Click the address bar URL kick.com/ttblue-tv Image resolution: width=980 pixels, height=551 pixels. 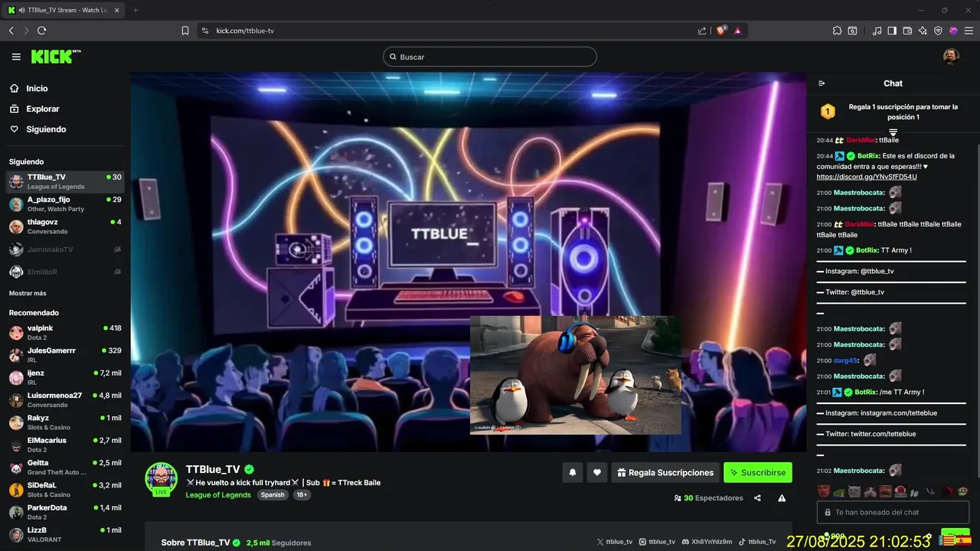[245, 31]
